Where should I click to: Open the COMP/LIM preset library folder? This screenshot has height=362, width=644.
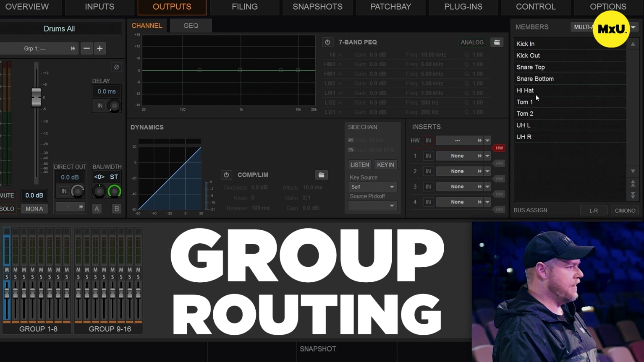[321, 174]
